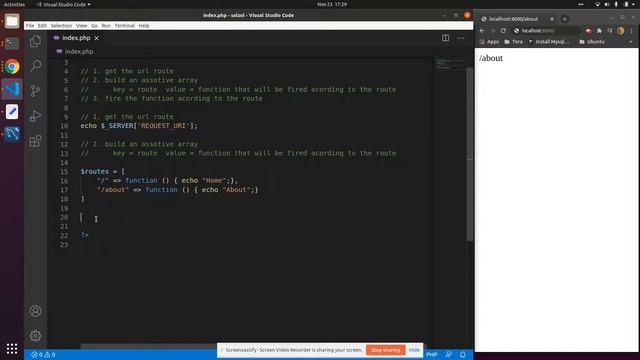
Task: Switch to Chrome in the Ubuntu dock
Action: point(12,66)
